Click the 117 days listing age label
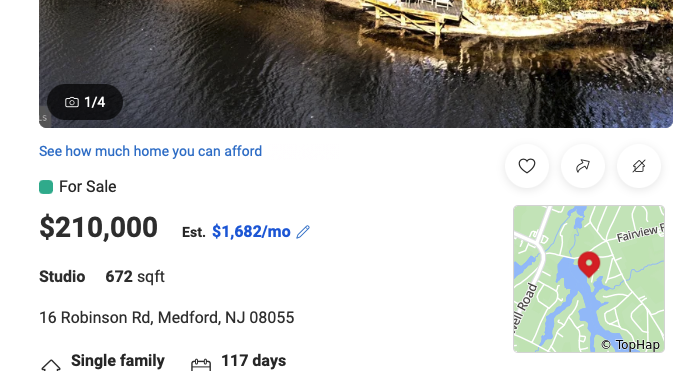The height and width of the screenshot is (371, 674). (254, 361)
